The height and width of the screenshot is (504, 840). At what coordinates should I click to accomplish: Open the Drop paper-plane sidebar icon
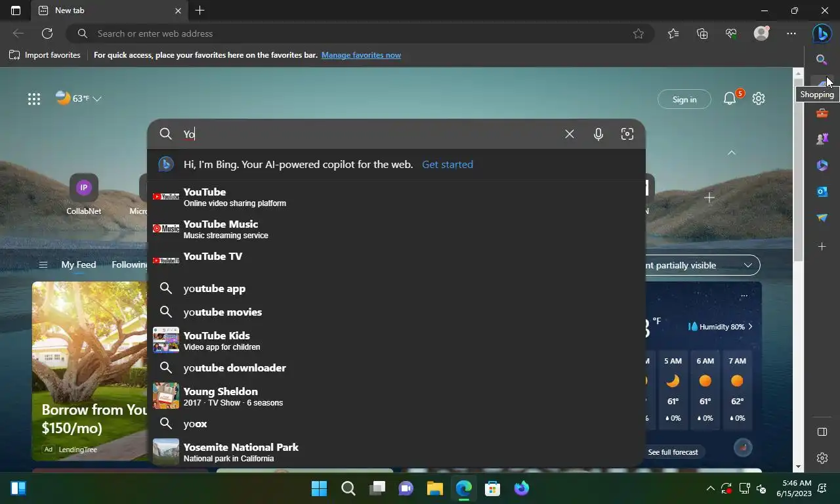coord(822,218)
